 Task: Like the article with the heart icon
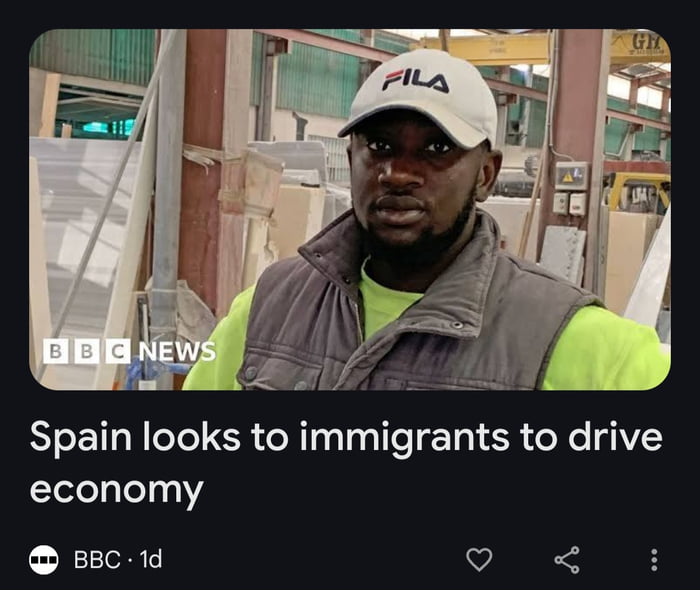click(x=479, y=559)
